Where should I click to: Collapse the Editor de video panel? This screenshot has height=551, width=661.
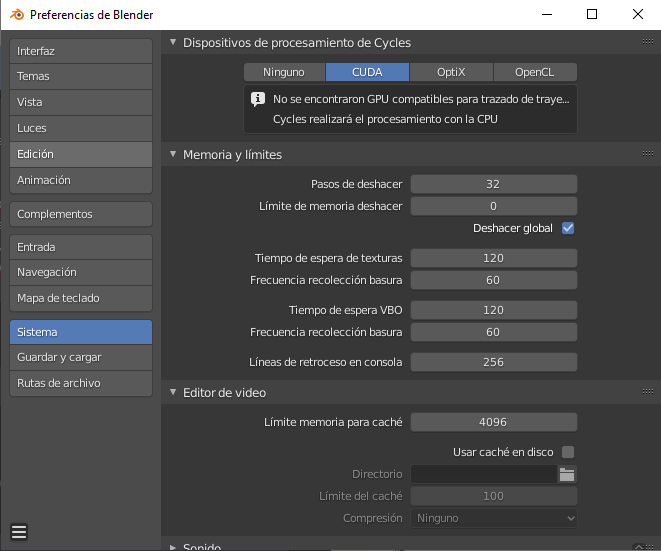[173, 392]
